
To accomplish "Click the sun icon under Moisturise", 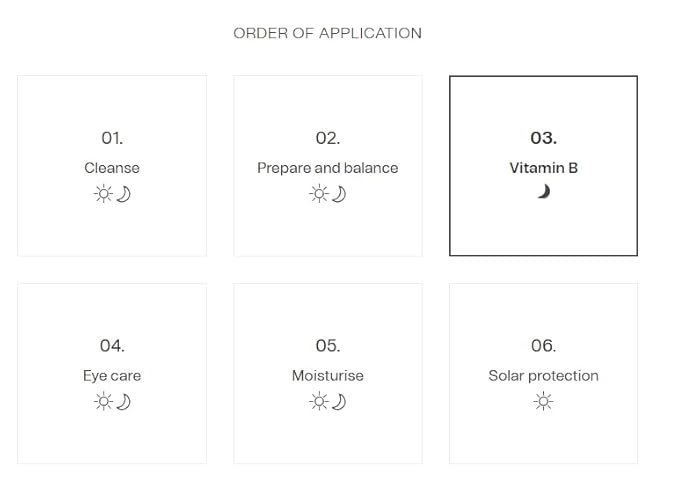I will click(319, 402).
